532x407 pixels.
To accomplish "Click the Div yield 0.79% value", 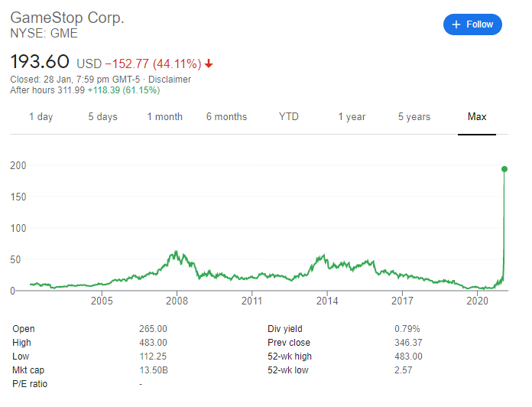I will 407,329.
